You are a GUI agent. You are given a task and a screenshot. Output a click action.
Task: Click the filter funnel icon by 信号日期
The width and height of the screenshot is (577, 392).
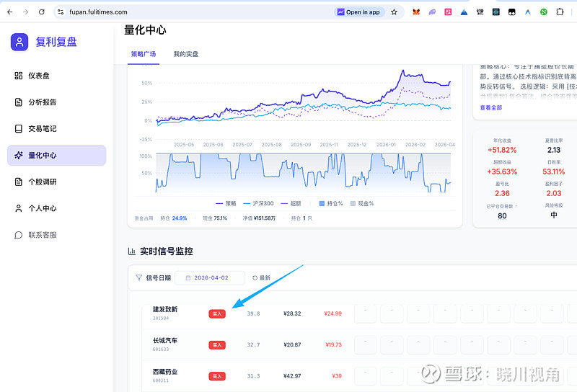click(138, 277)
